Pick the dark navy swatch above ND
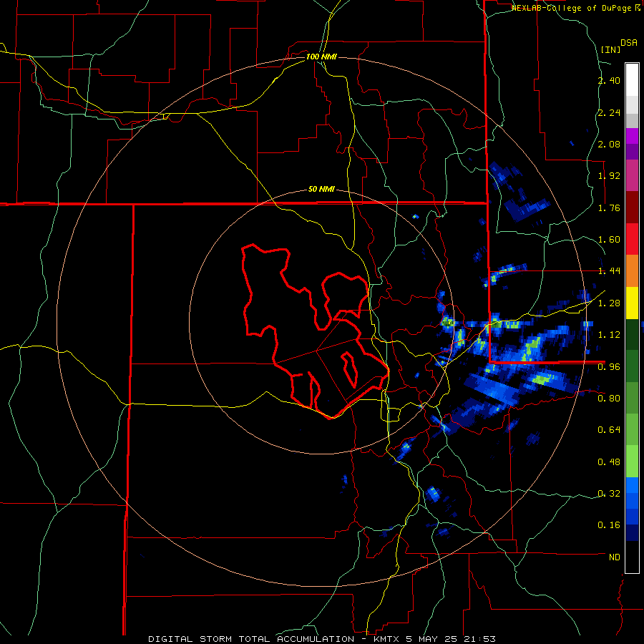644x644 pixels. coord(632,533)
